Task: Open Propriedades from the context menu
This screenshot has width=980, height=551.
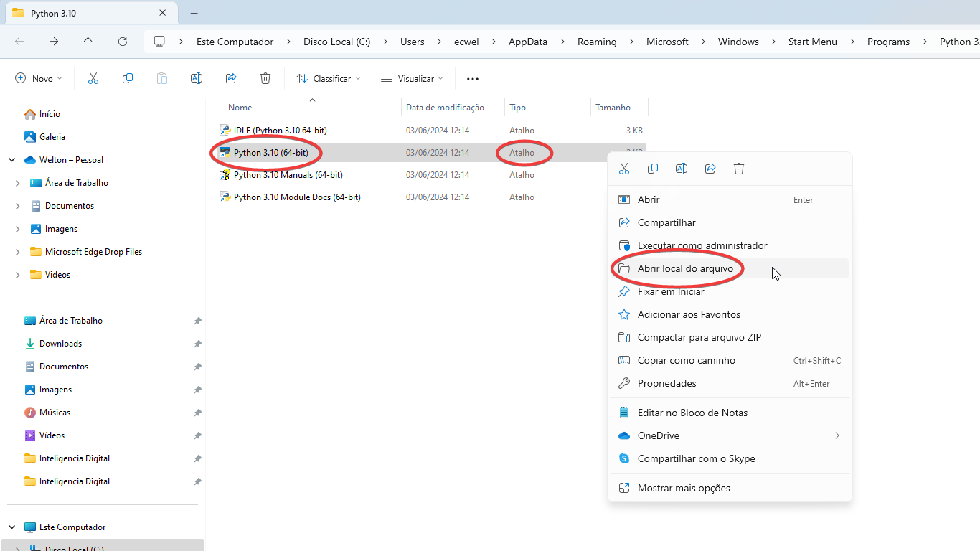Action: [x=730, y=384]
